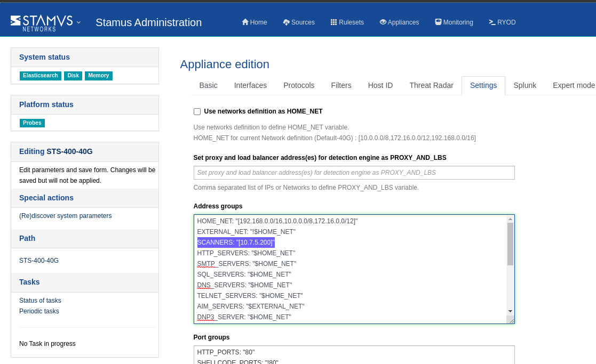Screen dimensions: 596x364
Task: Click the HOME_NET line in Address groups
Action: (277, 221)
